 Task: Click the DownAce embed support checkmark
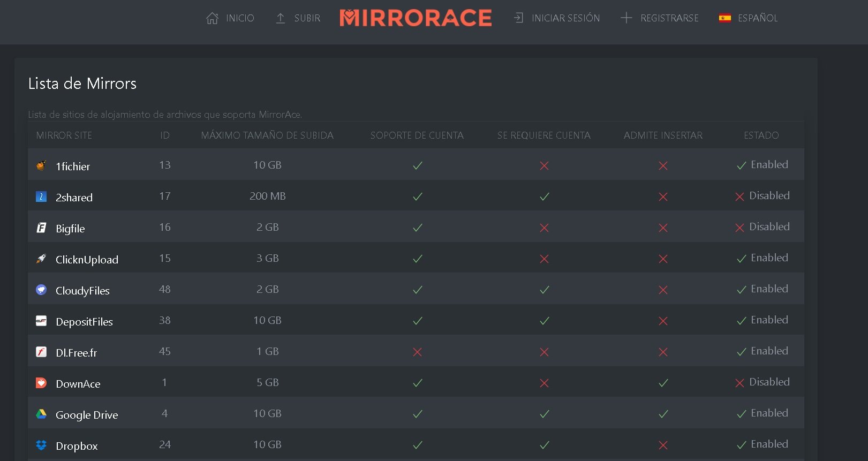click(x=663, y=383)
